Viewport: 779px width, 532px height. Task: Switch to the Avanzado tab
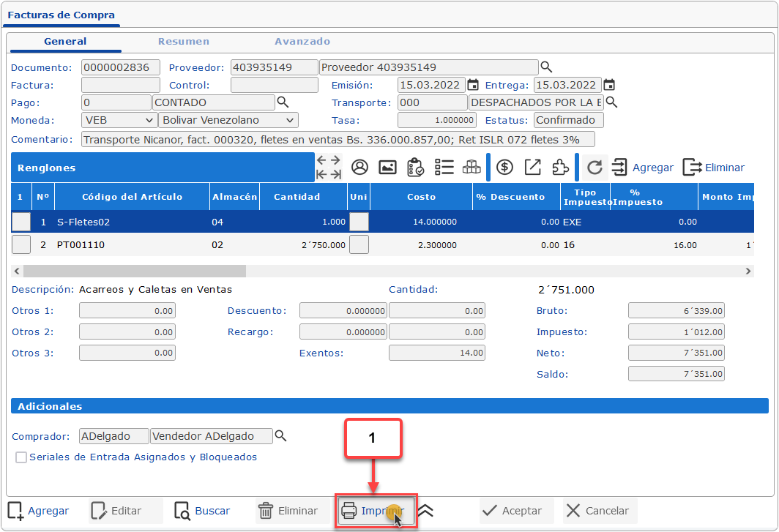click(302, 42)
